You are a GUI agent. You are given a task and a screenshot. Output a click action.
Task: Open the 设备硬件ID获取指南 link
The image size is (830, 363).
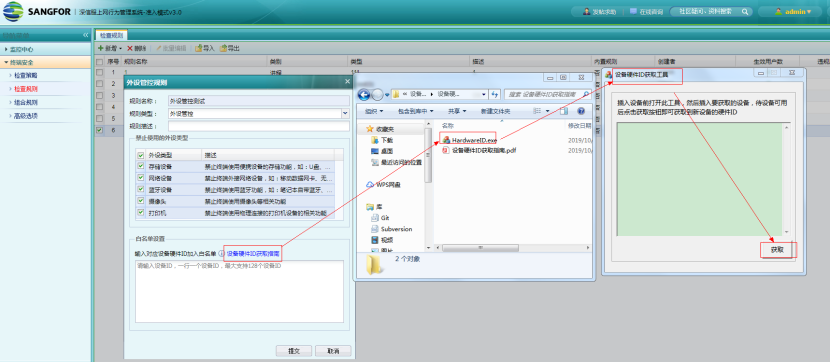(252, 253)
